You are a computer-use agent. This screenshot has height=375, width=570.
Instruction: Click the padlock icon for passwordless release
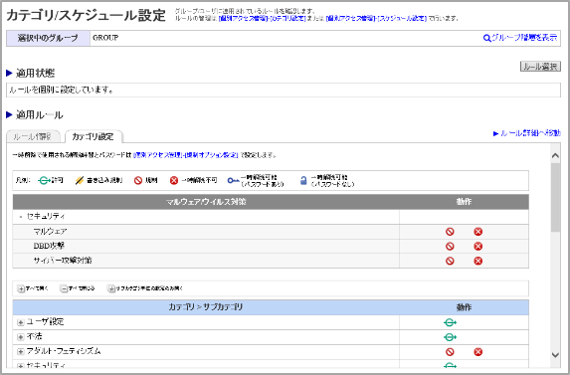click(x=304, y=180)
